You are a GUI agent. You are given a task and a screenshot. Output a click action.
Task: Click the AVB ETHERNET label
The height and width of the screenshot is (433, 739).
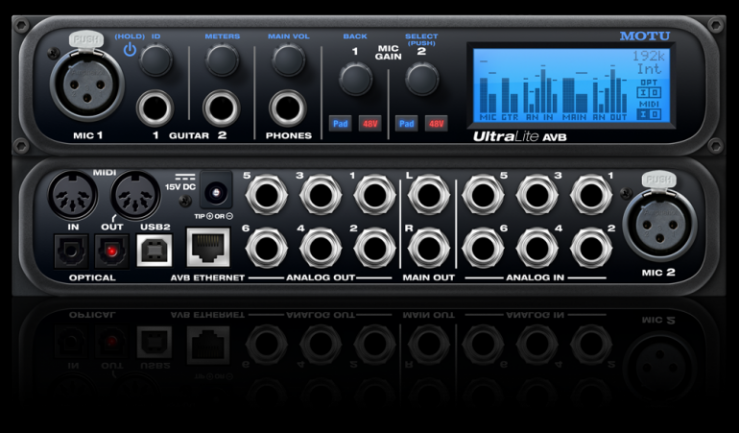(x=207, y=278)
